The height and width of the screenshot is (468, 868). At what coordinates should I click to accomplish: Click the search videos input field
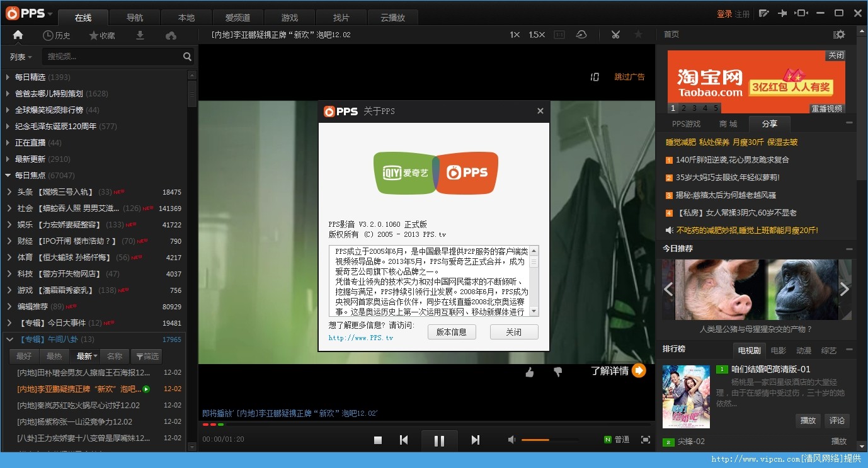coord(112,57)
